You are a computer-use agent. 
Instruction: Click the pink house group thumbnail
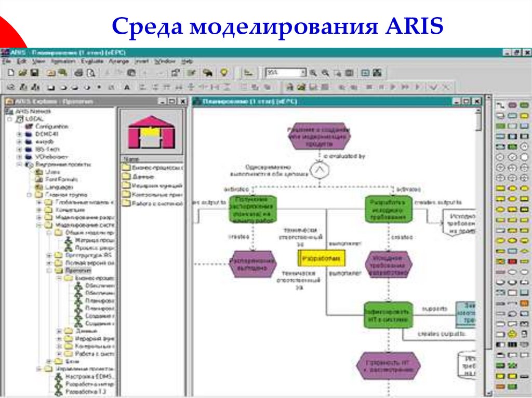point(151,132)
